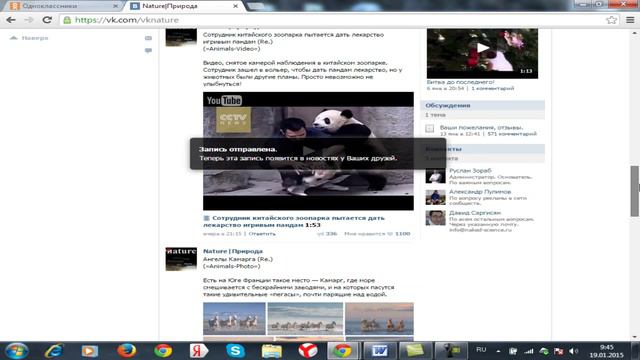This screenshot has height=360, width=640.
Task: Open Александр Пулинов contact profile
Action: (480, 191)
